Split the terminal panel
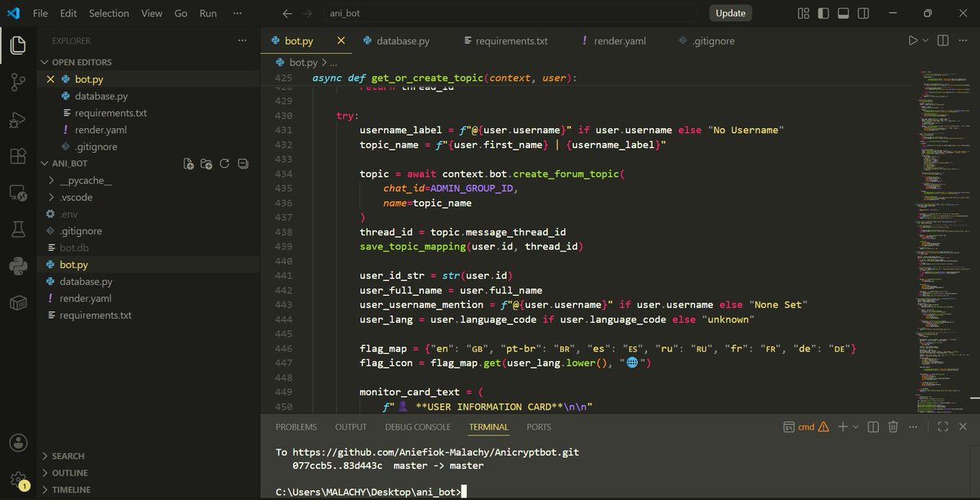The height and width of the screenshot is (500, 980). coord(873,426)
